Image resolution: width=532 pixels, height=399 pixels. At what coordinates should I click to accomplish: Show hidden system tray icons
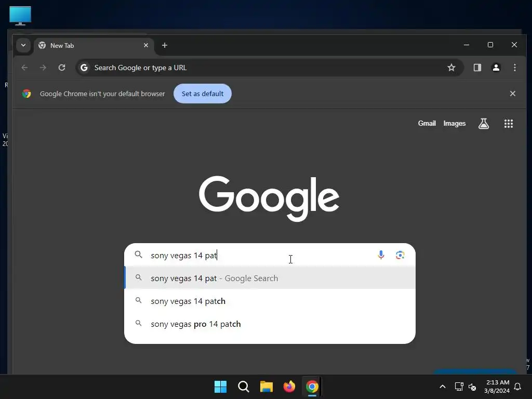coord(443,387)
